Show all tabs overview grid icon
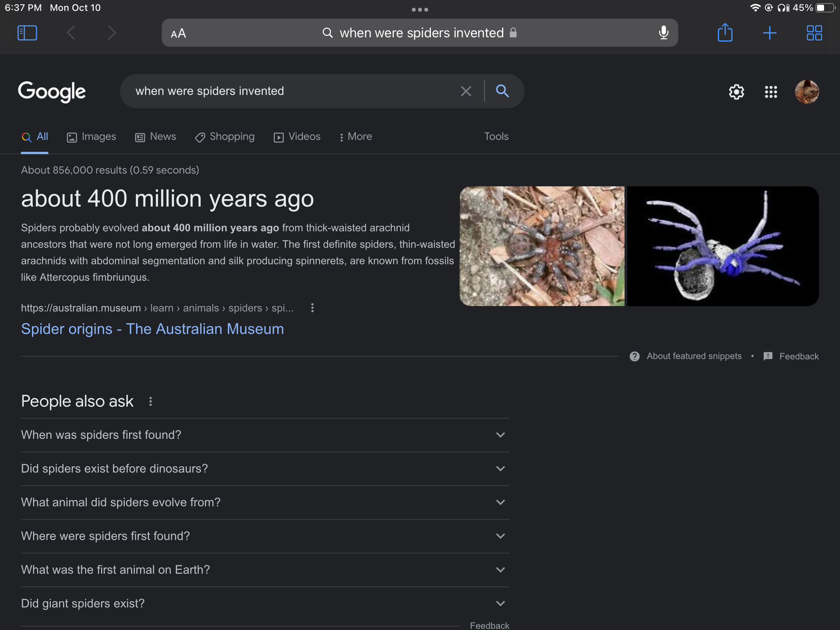 [814, 33]
